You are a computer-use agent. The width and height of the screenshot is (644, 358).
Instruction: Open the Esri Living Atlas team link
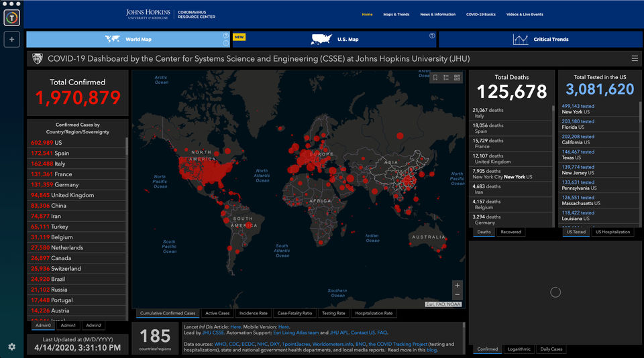coord(296,333)
